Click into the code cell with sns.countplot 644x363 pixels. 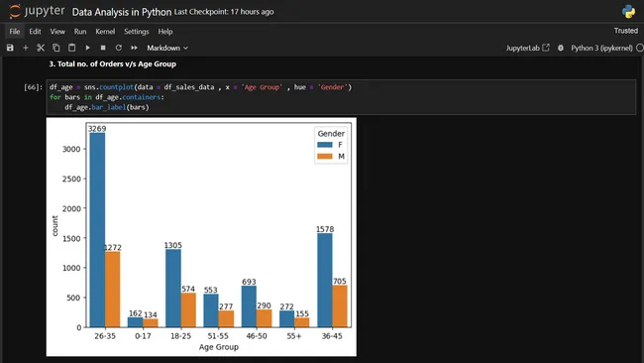tap(341, 97)
